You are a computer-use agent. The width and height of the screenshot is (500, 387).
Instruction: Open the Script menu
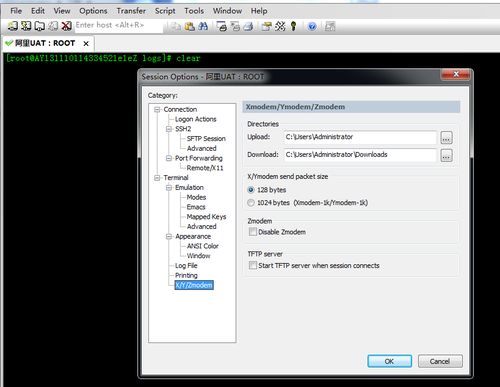(x=165, y=11)
